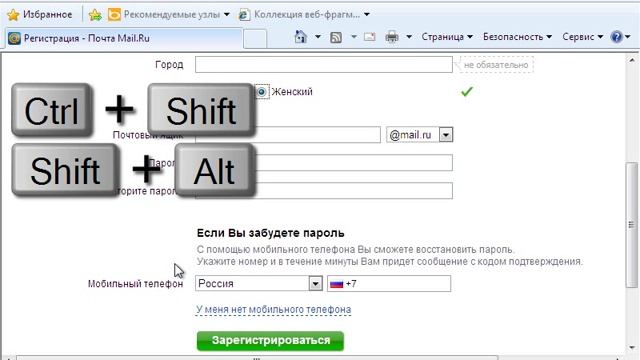640x360 pixels.
Task: Open the Безопасность menu
Action: pyautogui.click(x=517, y=37)
